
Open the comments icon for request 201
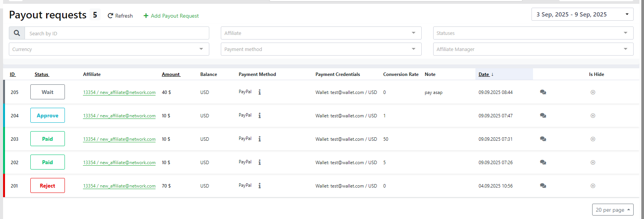pyautogui.click(x=543, y=186)
